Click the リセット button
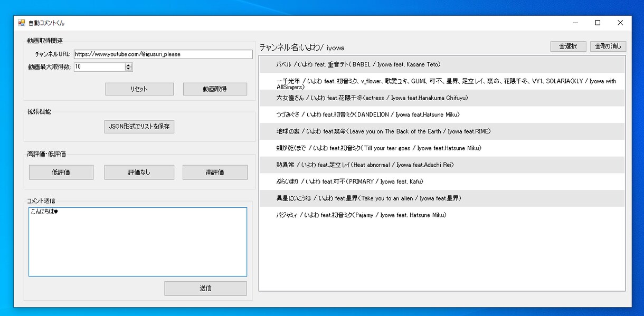Viewport: 644px width, 316px height. pos(139,89)
